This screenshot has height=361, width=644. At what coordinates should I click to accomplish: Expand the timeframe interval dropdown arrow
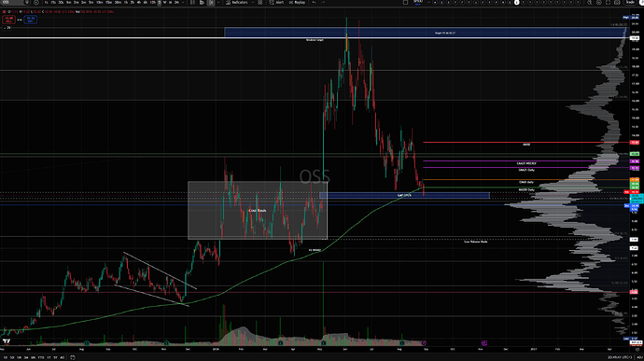click(183, 3)
